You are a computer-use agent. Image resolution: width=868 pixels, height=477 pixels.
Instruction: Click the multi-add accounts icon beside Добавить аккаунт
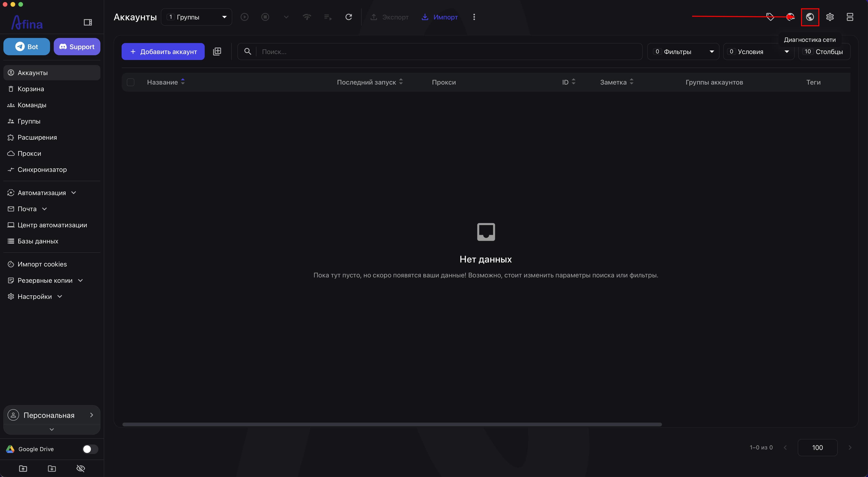(x=217, y=52)
